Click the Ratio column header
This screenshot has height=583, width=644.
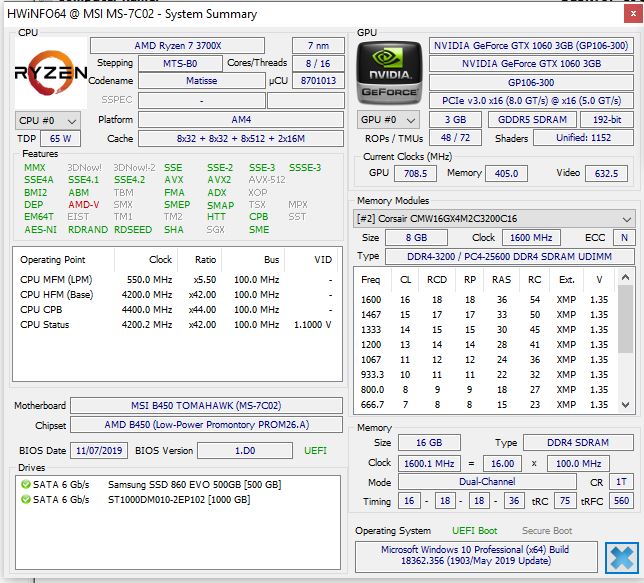point(200,260)
